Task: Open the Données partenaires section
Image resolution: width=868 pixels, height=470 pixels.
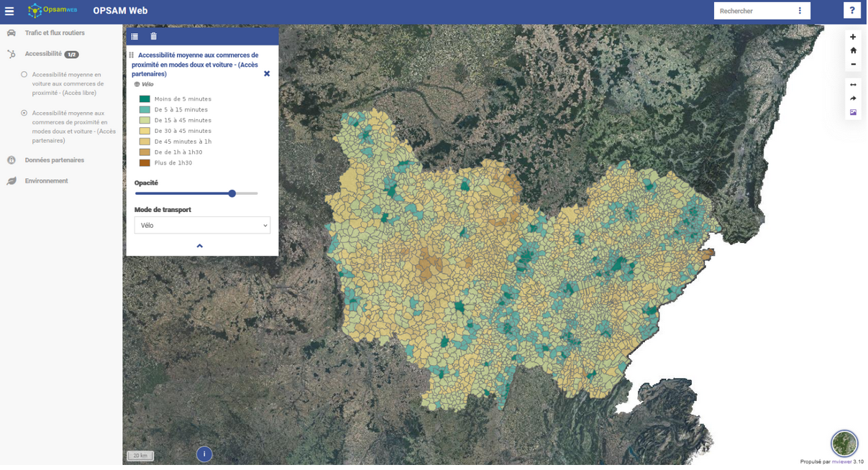Action: click(54, 160)
